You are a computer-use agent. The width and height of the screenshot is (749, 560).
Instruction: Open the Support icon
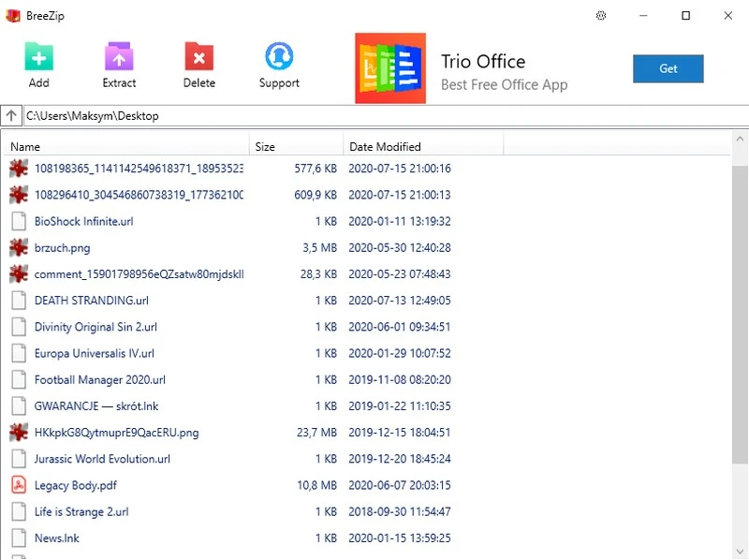pyautogui.click(x=279, y=56)
